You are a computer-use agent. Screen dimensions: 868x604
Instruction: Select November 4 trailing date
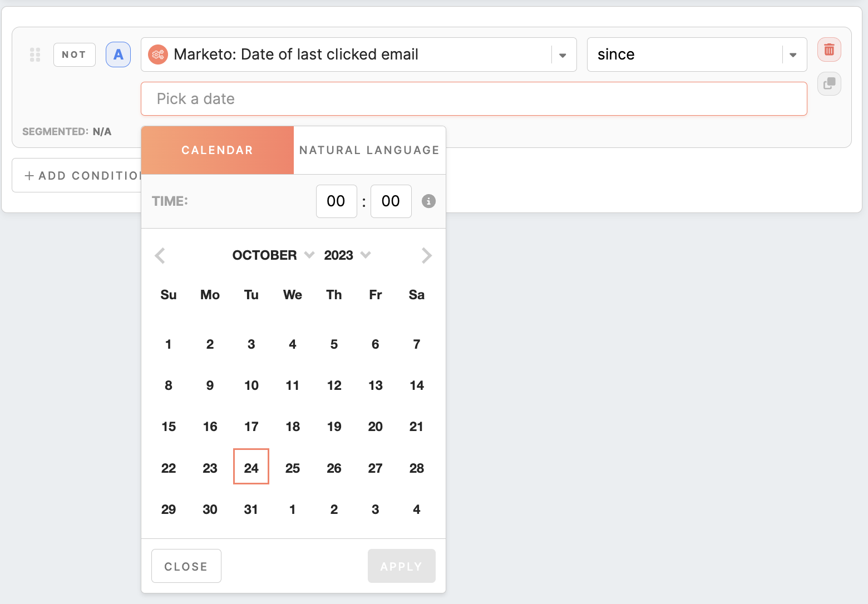pyautogui.click(x=417, y=509)
